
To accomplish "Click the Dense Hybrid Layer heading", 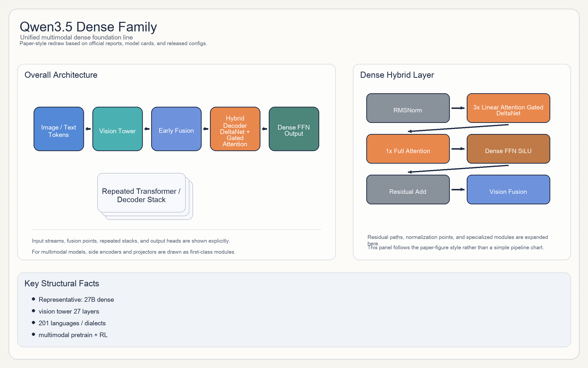I will click(x=397, y=75).
